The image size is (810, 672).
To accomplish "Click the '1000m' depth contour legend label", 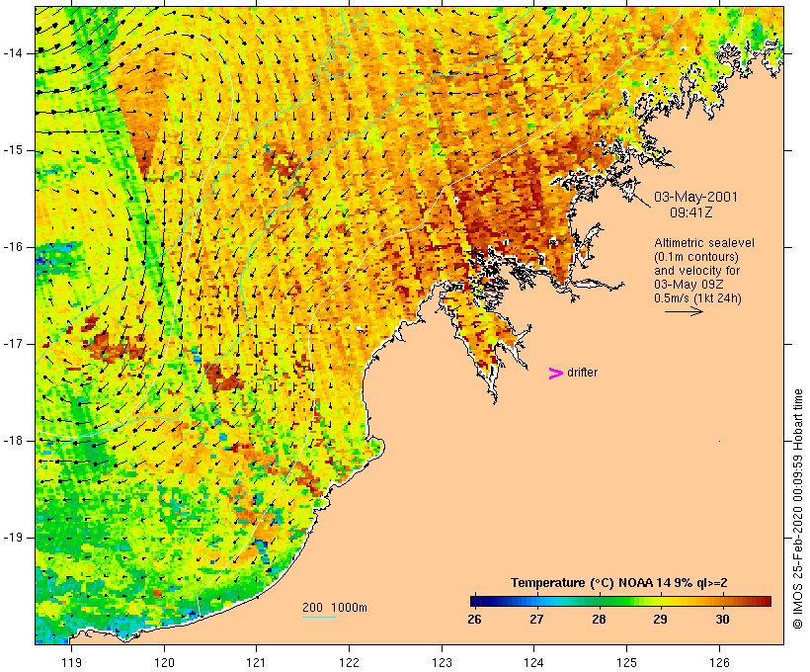I will coord(349,608).
